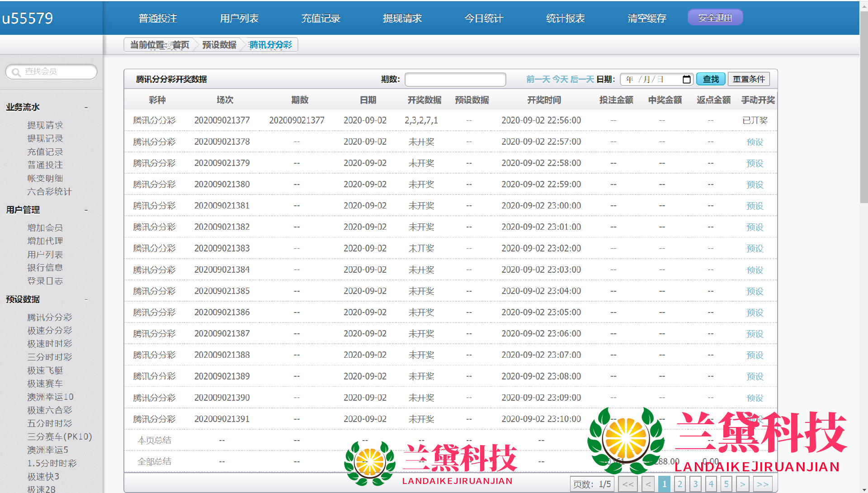Go to first page with << button

(628, 484)
